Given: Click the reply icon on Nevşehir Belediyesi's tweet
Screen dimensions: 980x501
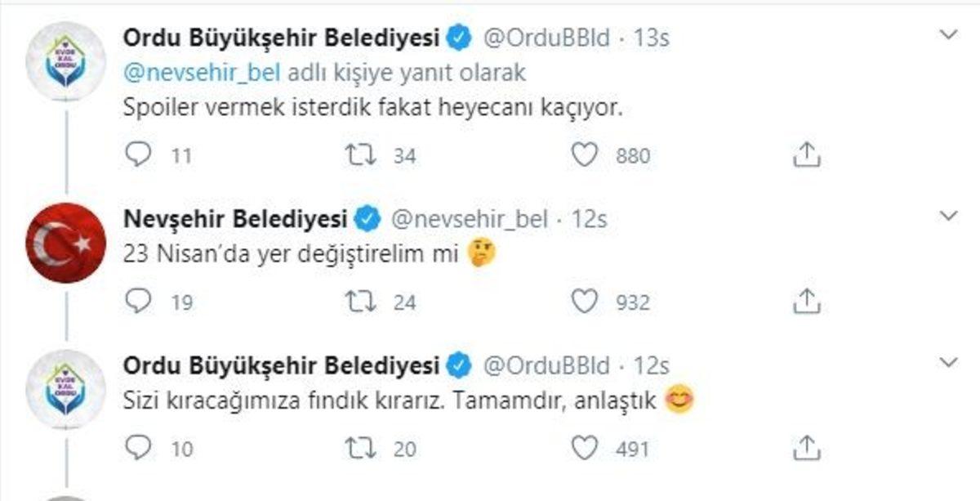Looking at the screenshot, I should click(136, 299).
